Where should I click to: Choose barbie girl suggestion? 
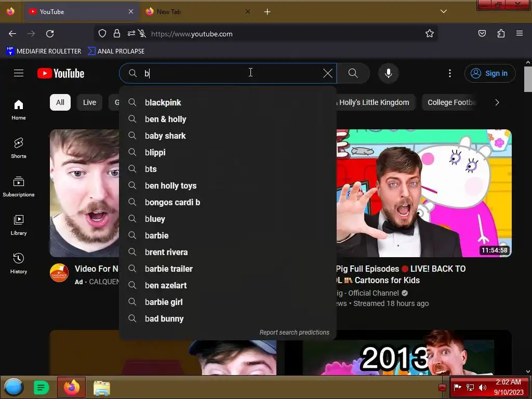pyautogui.click(x=228, y=302)
